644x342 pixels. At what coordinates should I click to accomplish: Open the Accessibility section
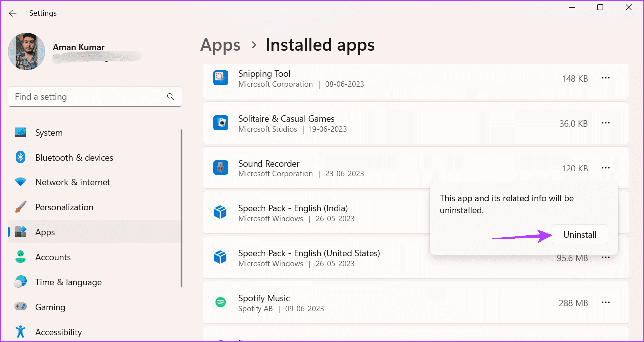point(95,332)
